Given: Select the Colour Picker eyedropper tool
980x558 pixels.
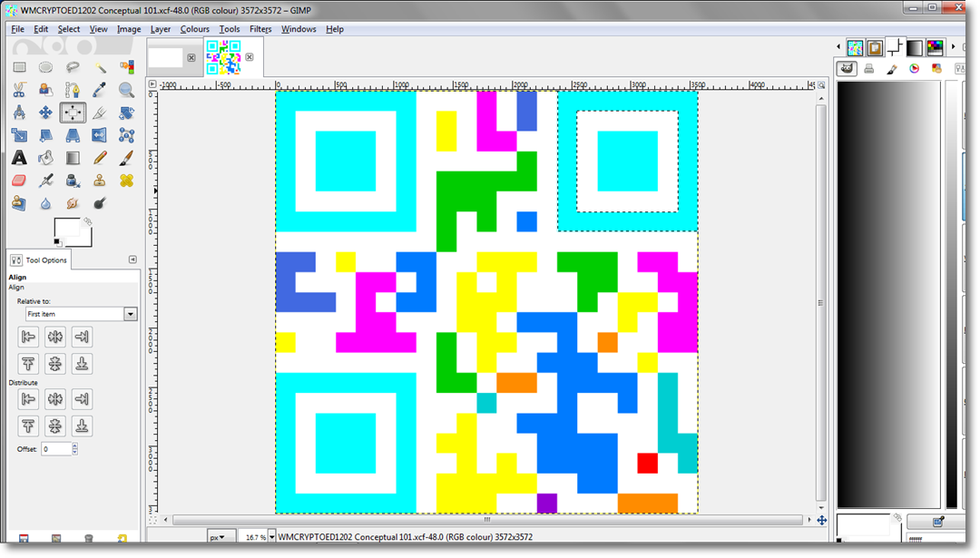Looking at the screenshot, I should pos(100,90).
